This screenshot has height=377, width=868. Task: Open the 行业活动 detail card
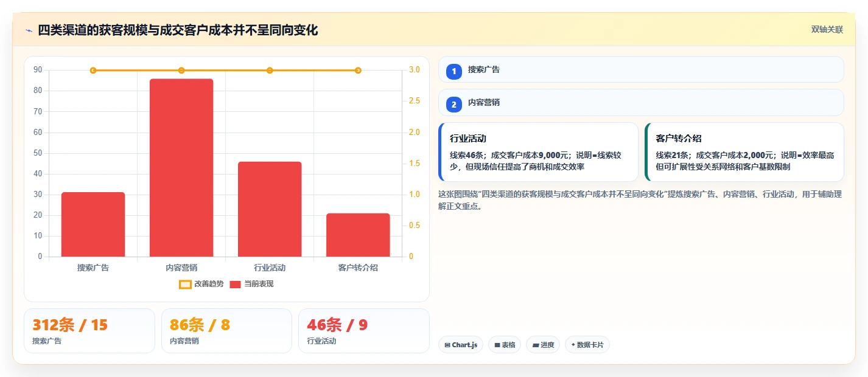(x=538, y=152)
